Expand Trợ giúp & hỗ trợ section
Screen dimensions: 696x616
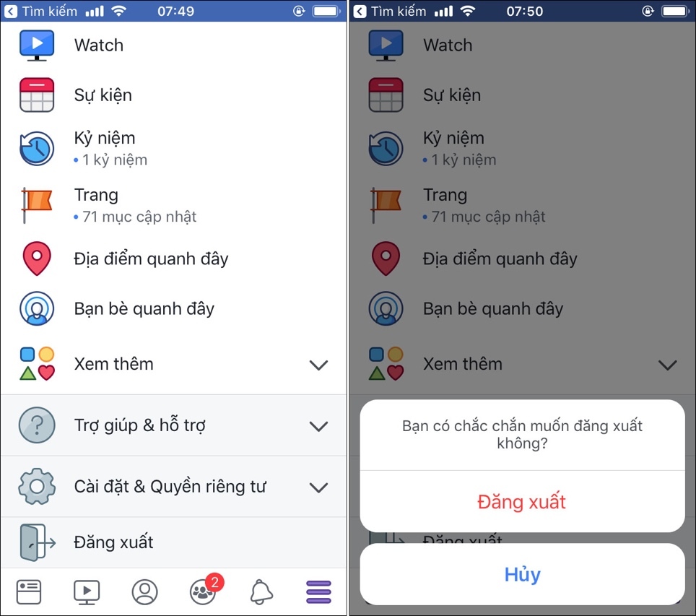[173, 425]
